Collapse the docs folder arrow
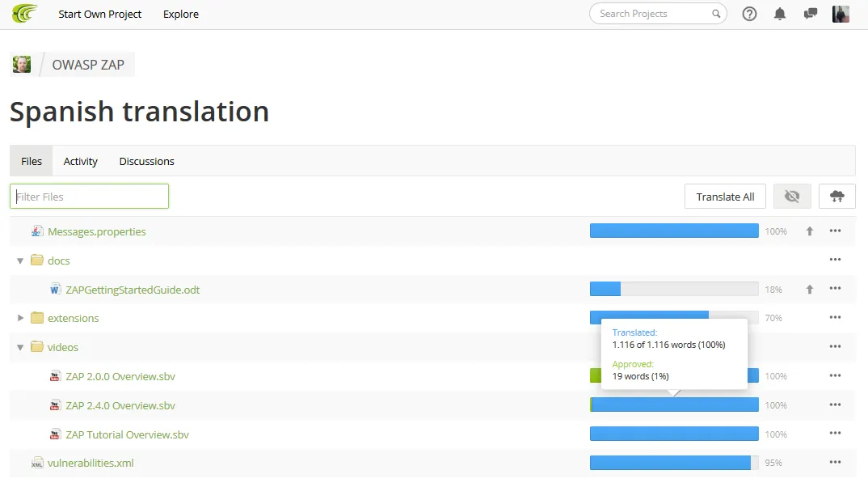The height and width of the screenshot is (487, 868). pyautogui.click(x=20, y=260)
